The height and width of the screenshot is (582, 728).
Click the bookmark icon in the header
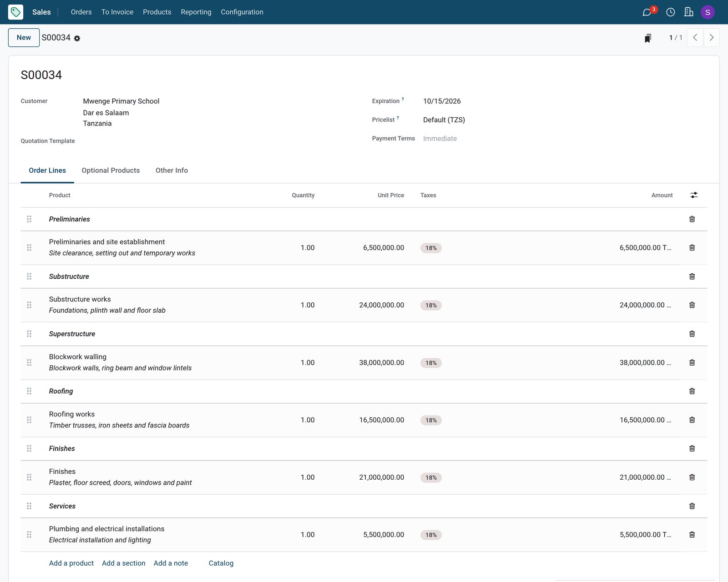pos(648,38)
